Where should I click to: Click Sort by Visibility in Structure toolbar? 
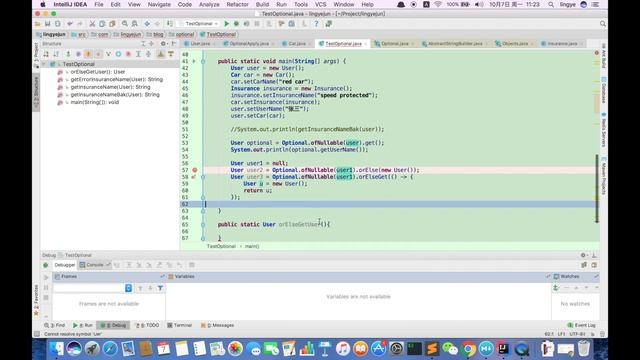tap(46, 54)
